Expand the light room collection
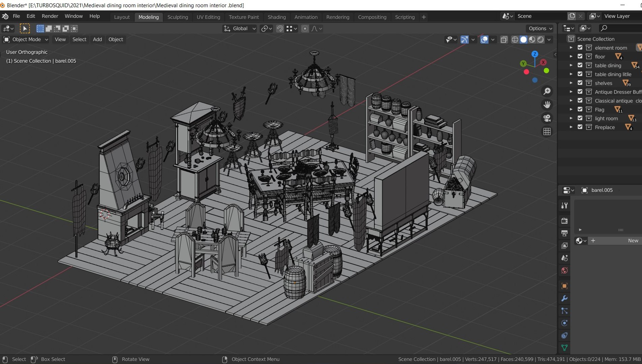642x364 pixels. [x=571, y=118]
